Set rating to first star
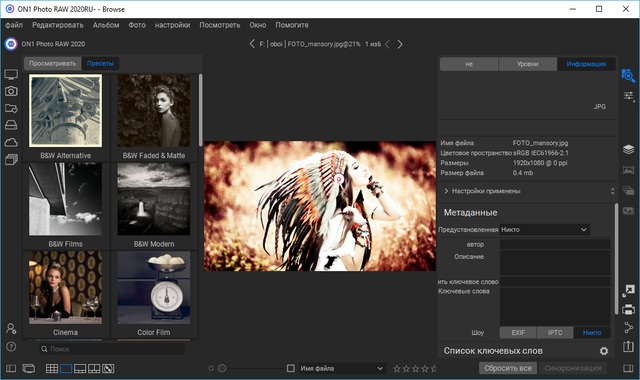 point(397,369)
